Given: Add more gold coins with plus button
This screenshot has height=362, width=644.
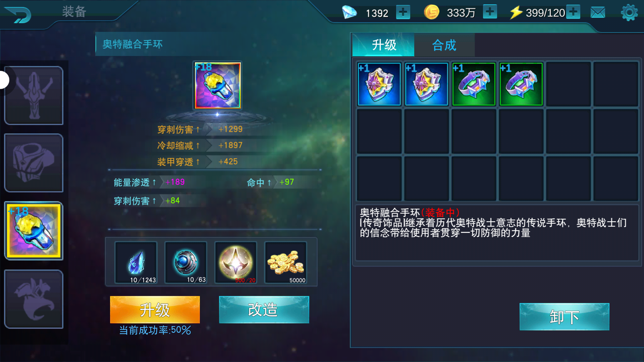Looking at the screenshot, I should tap(490, 12).
